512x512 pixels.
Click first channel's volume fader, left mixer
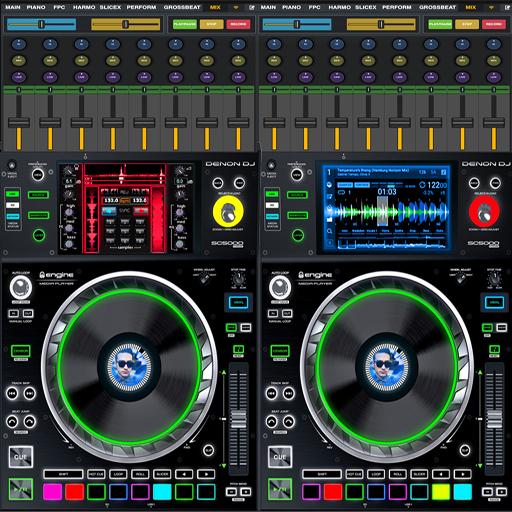pos(19,122)
